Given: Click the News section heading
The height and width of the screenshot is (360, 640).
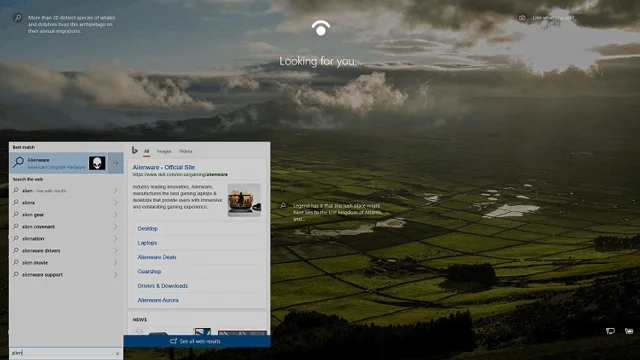Looking at the screenshot, I should pos(140,320).
